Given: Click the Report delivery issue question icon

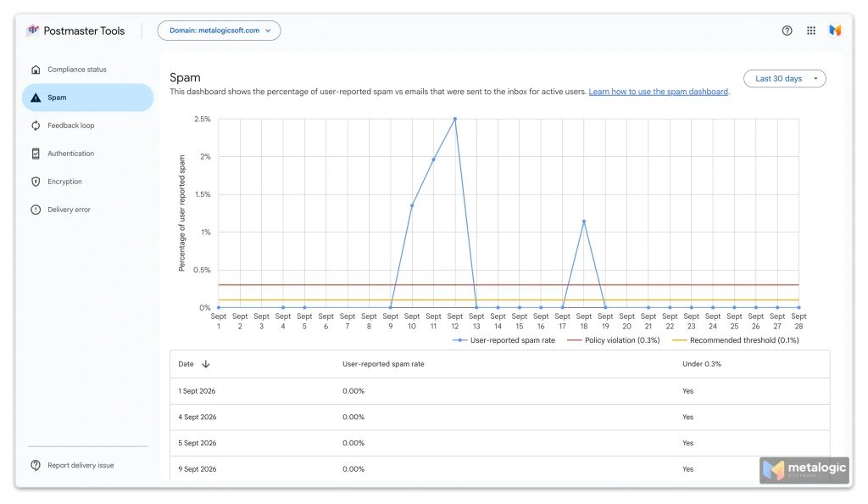Looking at the screenshot, I should click(36, 465).
